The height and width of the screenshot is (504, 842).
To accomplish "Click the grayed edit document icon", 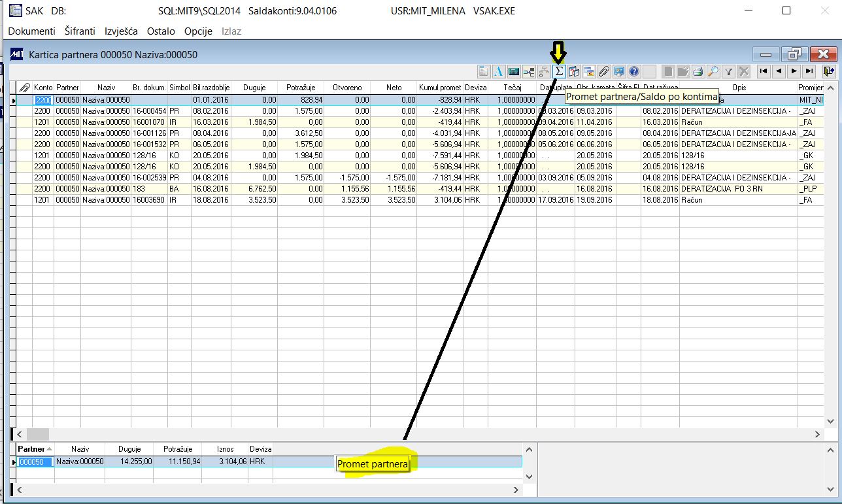I will point(683,71).
